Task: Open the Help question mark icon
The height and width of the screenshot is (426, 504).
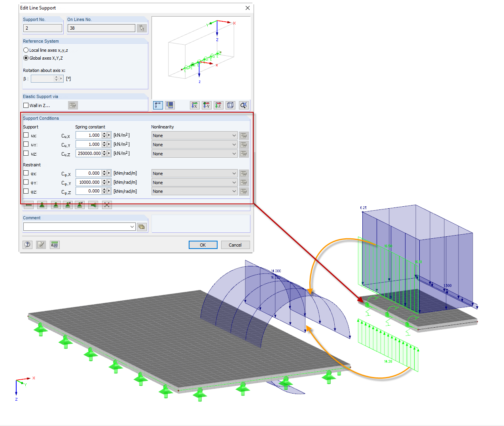Action: pyautogui.click(x=27, y=245)
